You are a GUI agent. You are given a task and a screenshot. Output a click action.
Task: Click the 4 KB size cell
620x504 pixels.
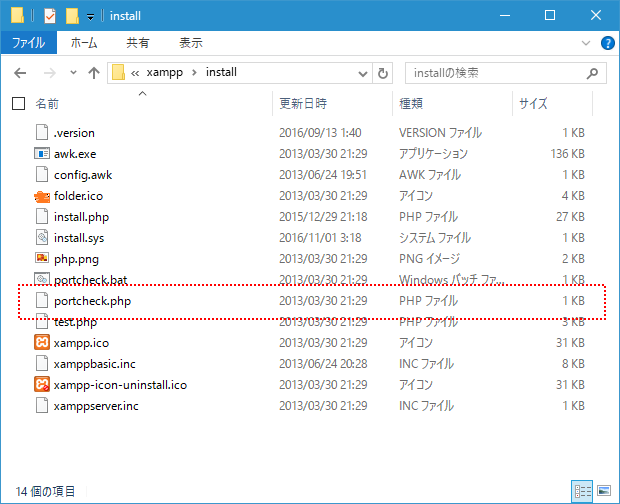[x=573, y=196]
